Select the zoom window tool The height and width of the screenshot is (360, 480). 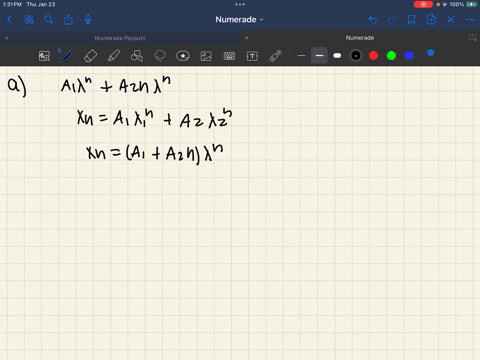(44, 56)
